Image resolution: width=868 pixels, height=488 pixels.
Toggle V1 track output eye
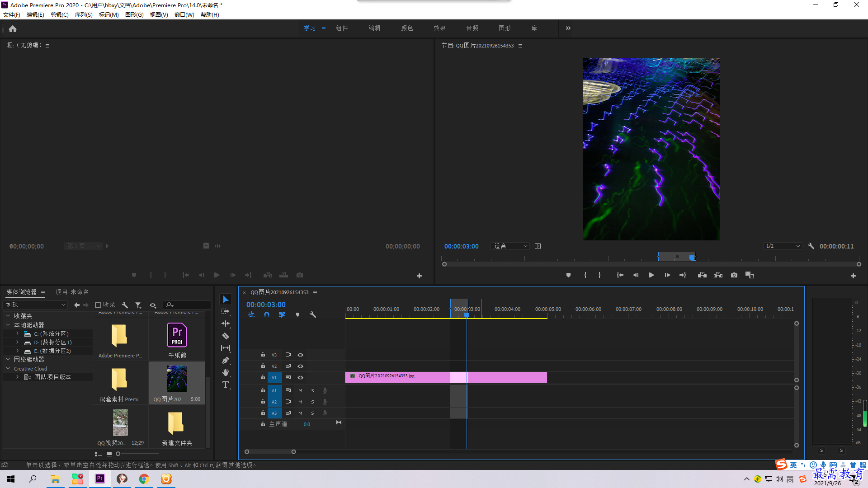pyautogui.click(x=300, y=377)
